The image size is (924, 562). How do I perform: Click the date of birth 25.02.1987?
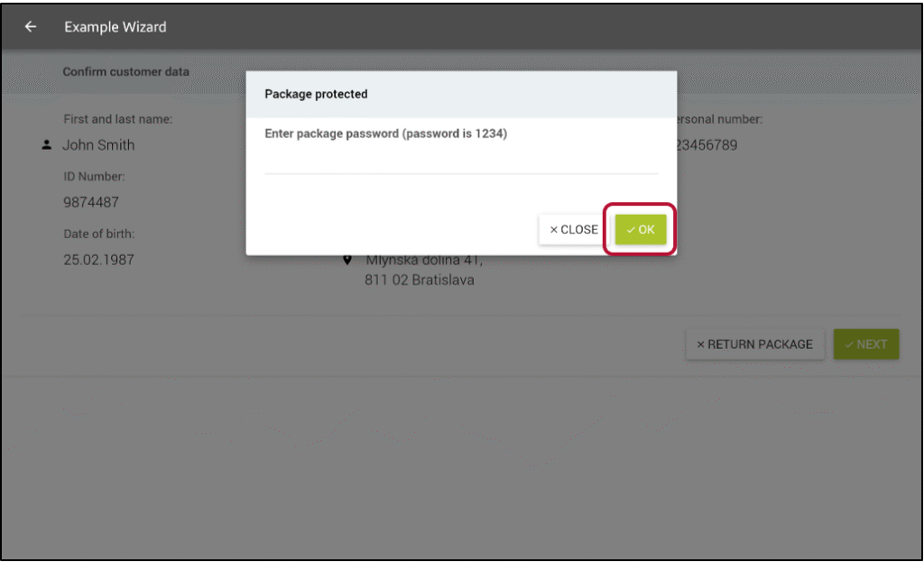pyautogui.click(x=98, y=260)
